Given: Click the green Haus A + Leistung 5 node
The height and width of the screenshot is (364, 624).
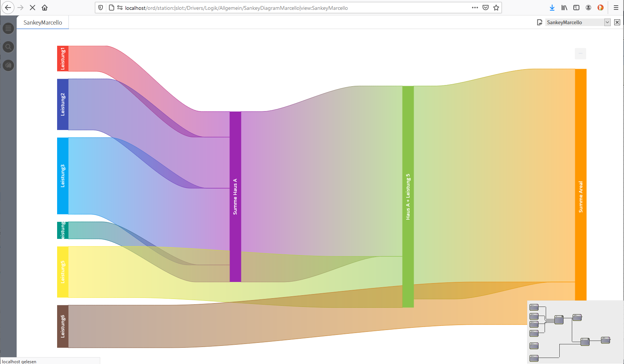Looking at the screenshot, I should (x=408, y=197).
